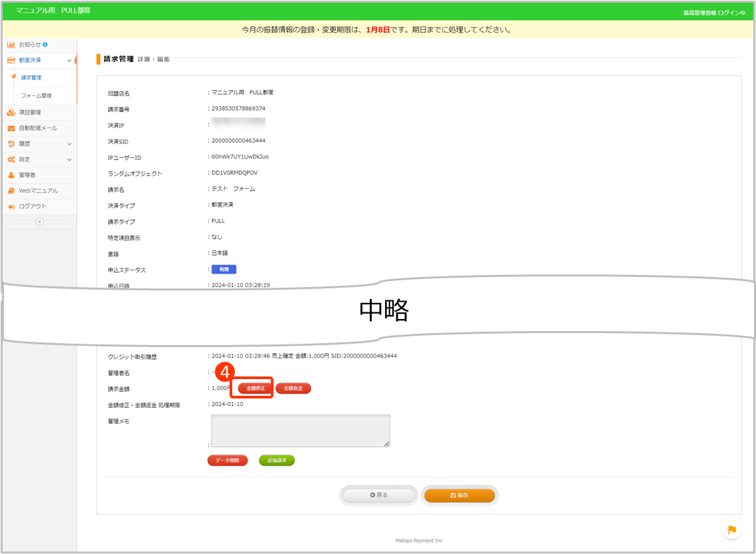The height and width of the screenshot is (554, 756).
Task: Click the orange flag icon at bottom right
Action: tap(732, 530)
